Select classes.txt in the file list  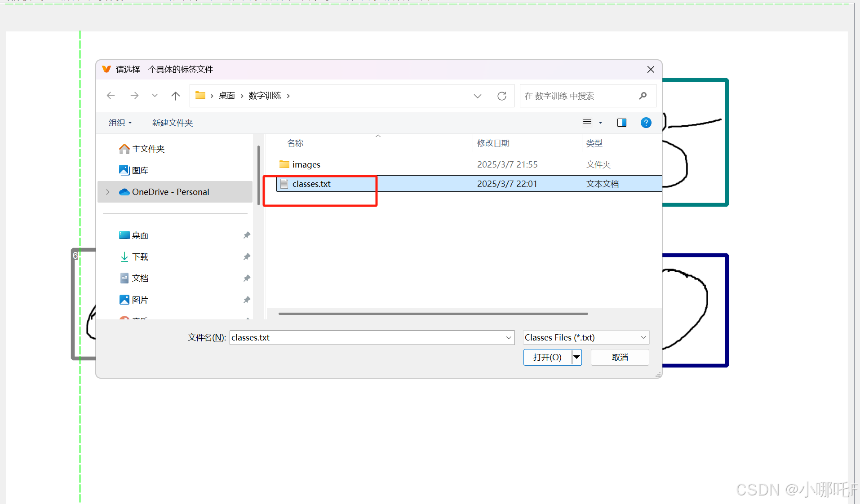pos(311,184)
